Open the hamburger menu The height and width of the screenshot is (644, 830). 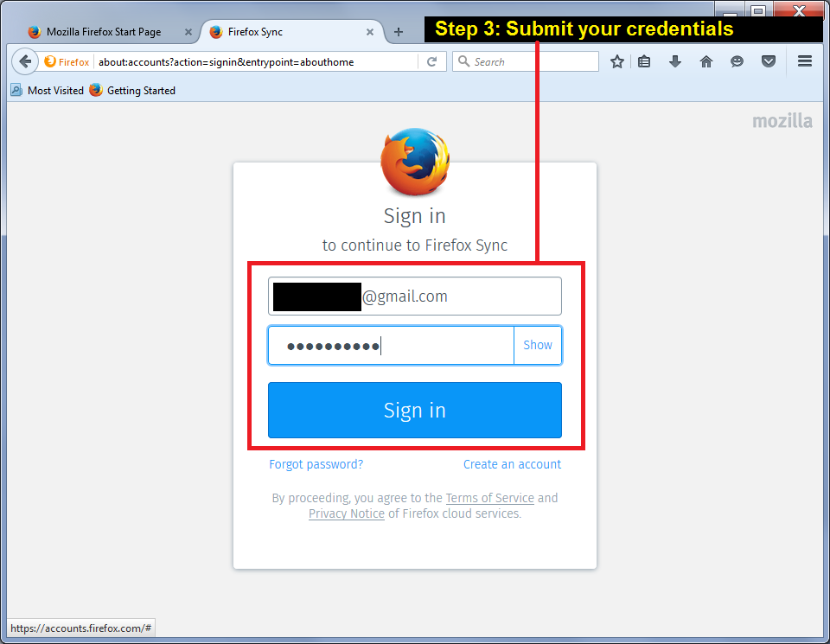point(805,61)
